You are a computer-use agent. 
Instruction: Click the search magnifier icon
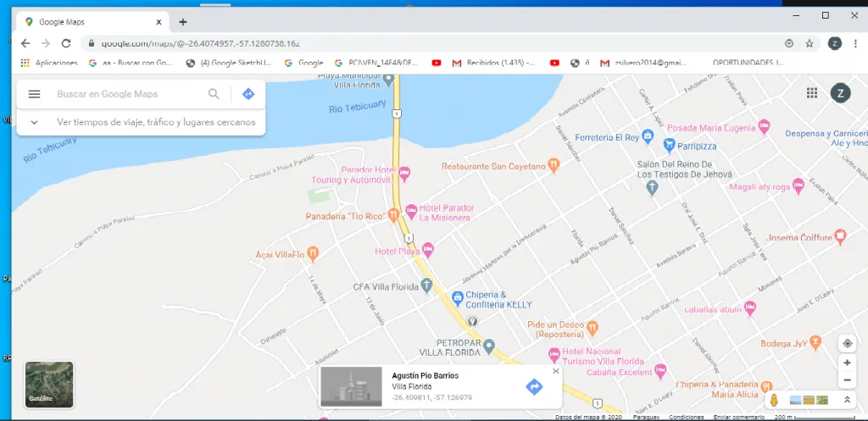click(214, 94)
